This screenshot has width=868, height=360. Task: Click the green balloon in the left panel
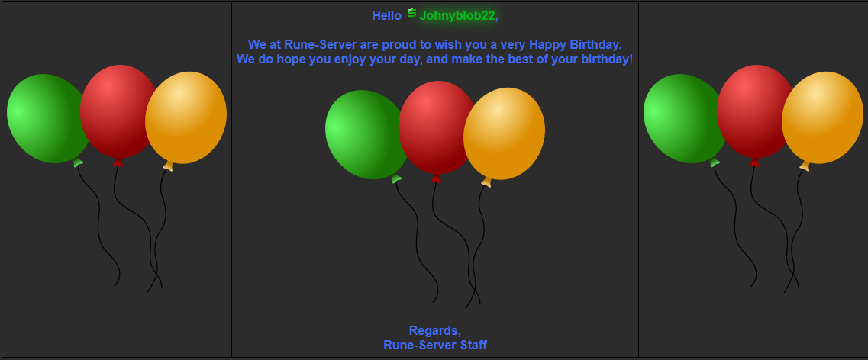[47, 118]
